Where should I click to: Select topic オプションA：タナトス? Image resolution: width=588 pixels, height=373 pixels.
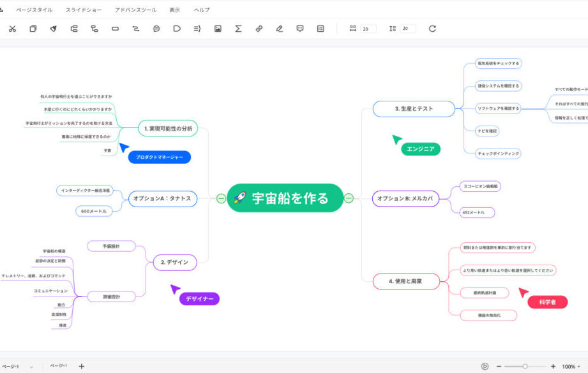(162, 198)
